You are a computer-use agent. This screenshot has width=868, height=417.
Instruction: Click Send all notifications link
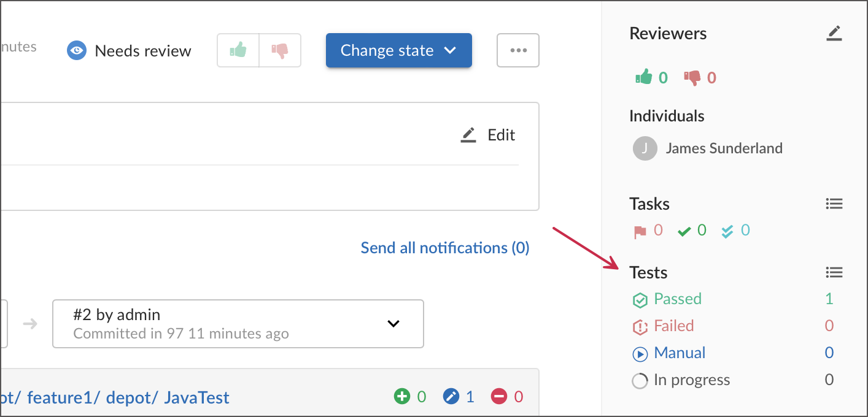point(444,248)
